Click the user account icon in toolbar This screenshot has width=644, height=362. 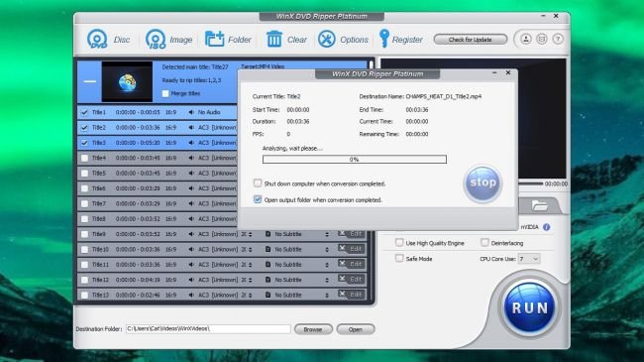[x=526, y=39]
